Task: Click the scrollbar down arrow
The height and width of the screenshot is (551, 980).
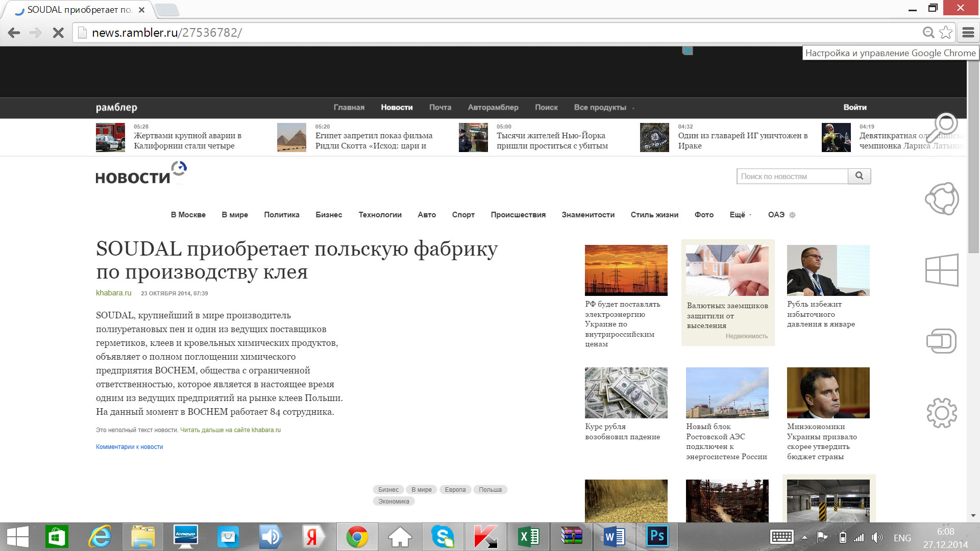Action: coord(973,515)
